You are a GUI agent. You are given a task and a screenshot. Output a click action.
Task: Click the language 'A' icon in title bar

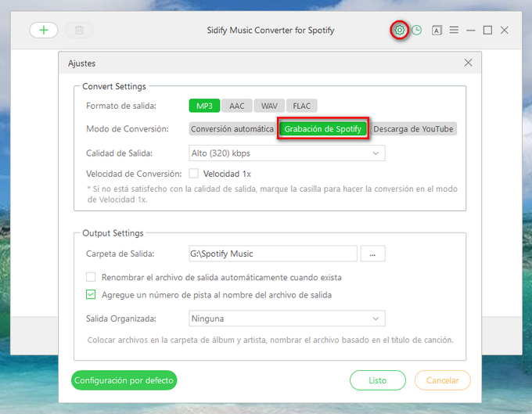pos(437,31)
